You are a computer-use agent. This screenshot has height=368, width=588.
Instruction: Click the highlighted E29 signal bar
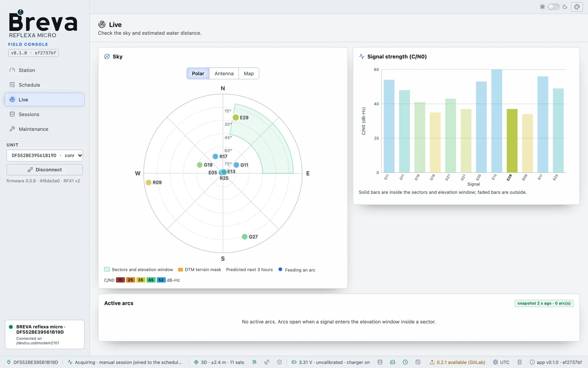click(512, 141)
